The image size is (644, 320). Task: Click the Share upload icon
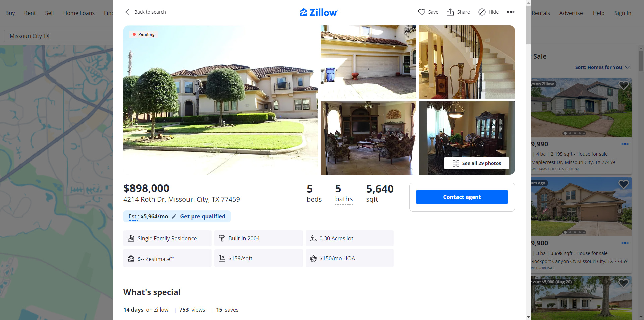point(450,12)
